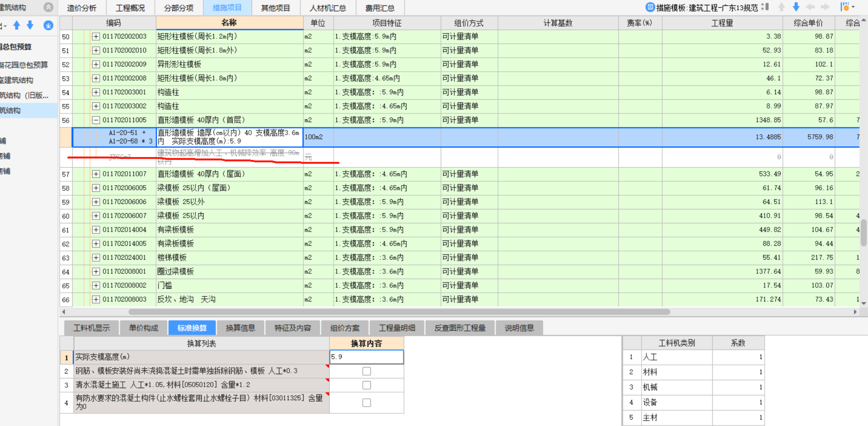
Task: Click the 机械 coefficient cell
Action: tap(738, 387)
